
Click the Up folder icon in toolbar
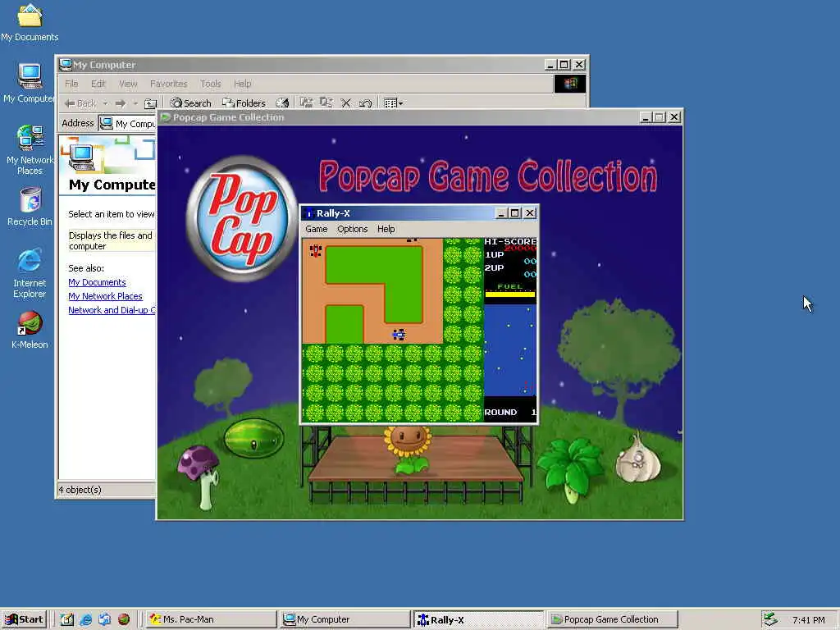click(151, 103)
